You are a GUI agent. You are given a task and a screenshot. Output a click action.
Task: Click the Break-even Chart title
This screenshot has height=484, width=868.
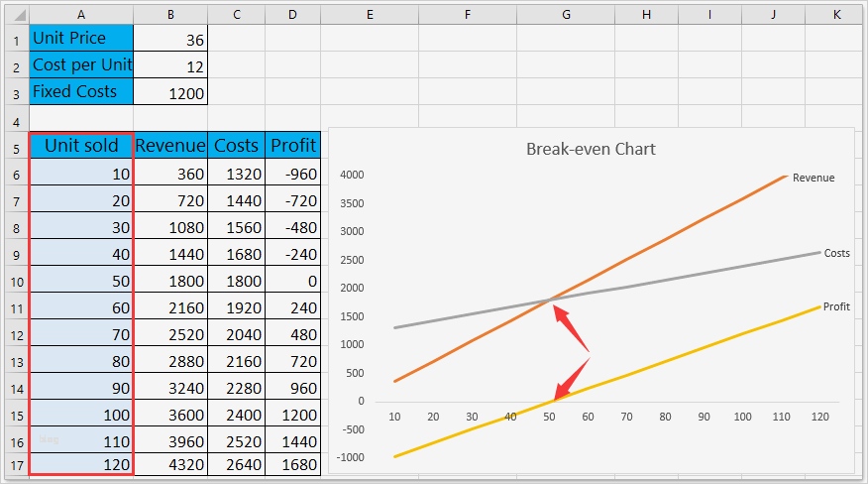(x=591, y=149)
